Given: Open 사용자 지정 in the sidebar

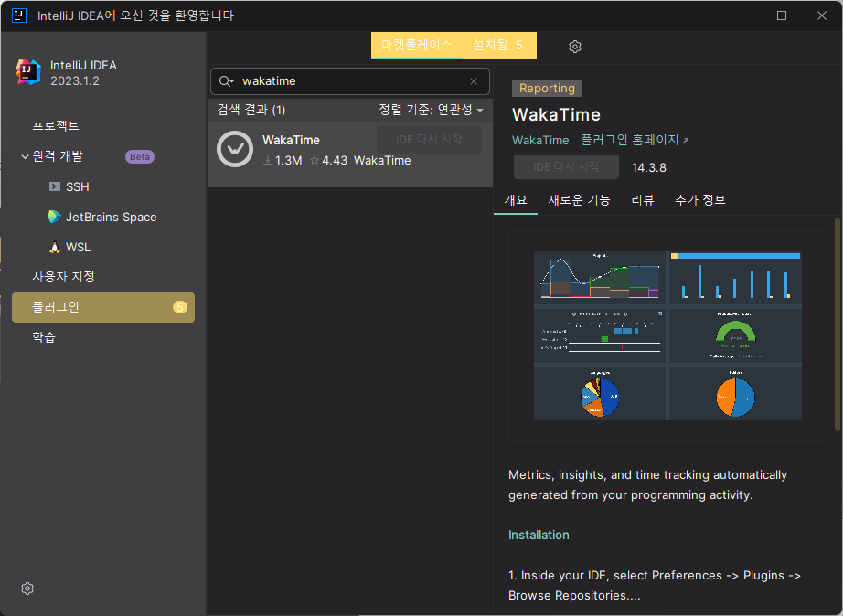Looking at the screenshot, I should 63,277.
